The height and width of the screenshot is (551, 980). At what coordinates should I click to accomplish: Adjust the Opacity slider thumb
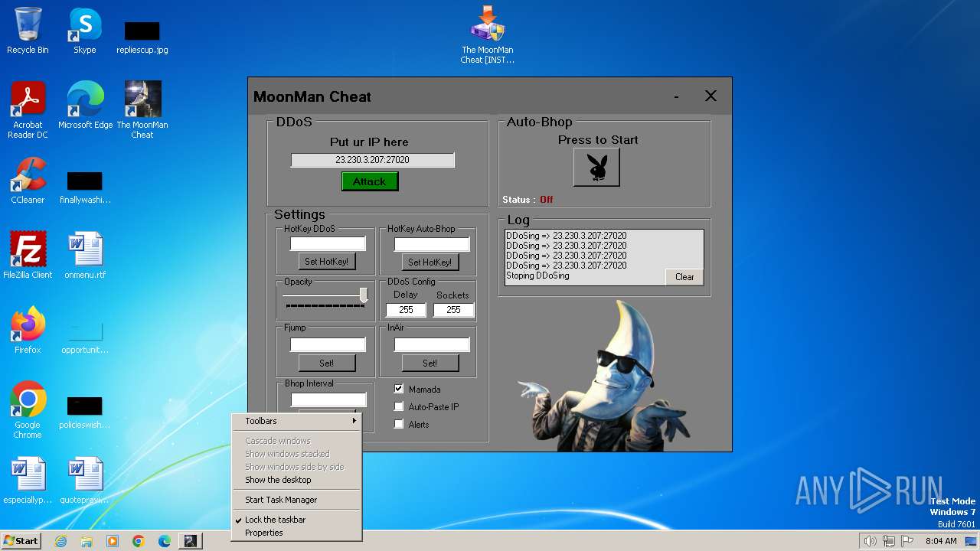(x=364, y=295)
